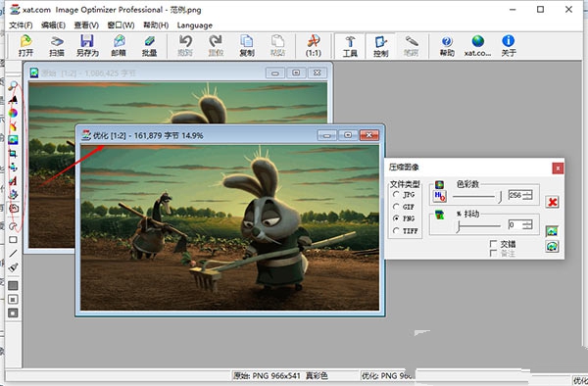Select the crop tool in left toolbar
The width and height of the screenshot is (588, 386).
click(x=13, y=153)
